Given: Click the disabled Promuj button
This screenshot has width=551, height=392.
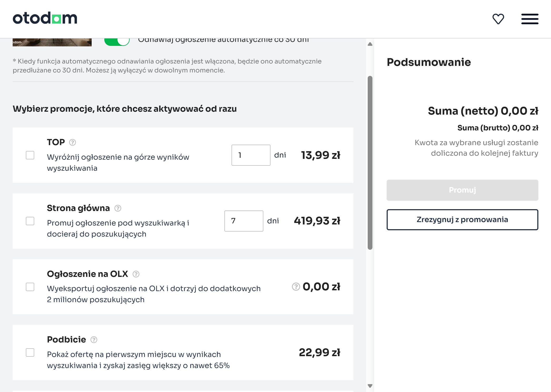Looking at the screenshot, I should (462, 190).
